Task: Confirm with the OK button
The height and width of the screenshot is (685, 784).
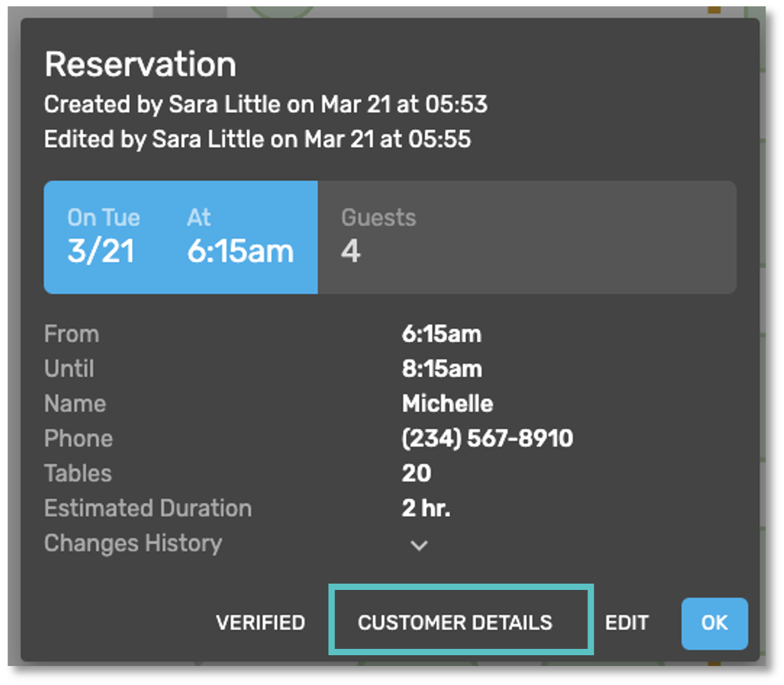Action: (x=714, y=623)
